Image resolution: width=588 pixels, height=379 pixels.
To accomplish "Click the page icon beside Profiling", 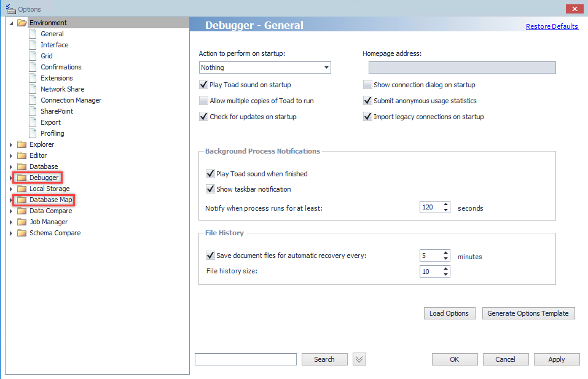I will (33, 133).
